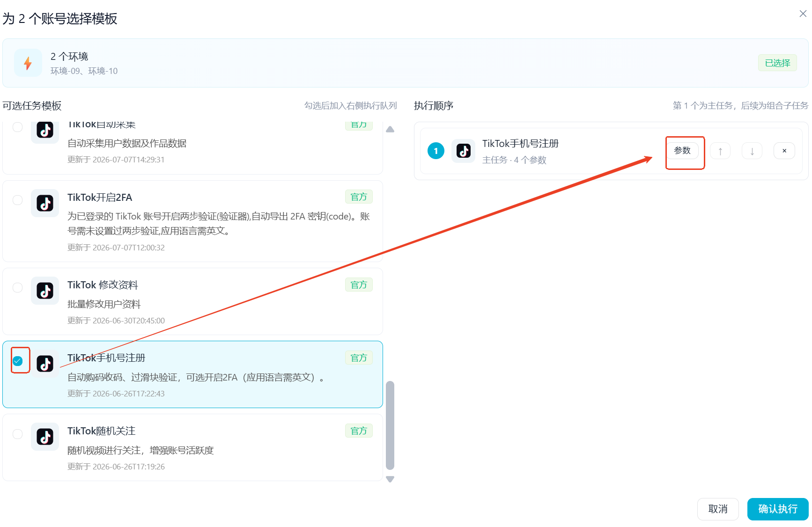Uncheck the TikTok手机号注册 template checkbox
The height and width of the screenshot is (527, 812).
tap(17, 361)
